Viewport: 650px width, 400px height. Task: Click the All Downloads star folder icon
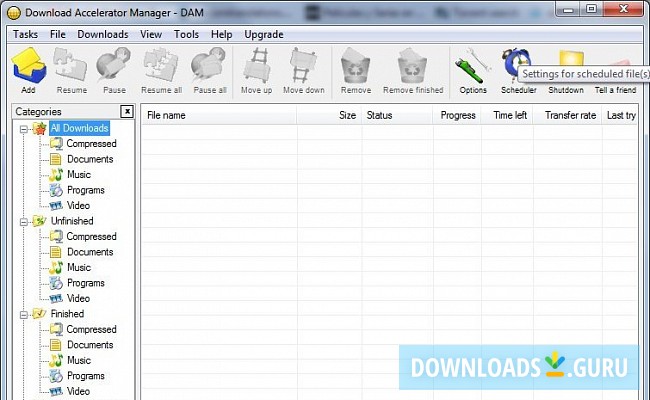[39, 128]
